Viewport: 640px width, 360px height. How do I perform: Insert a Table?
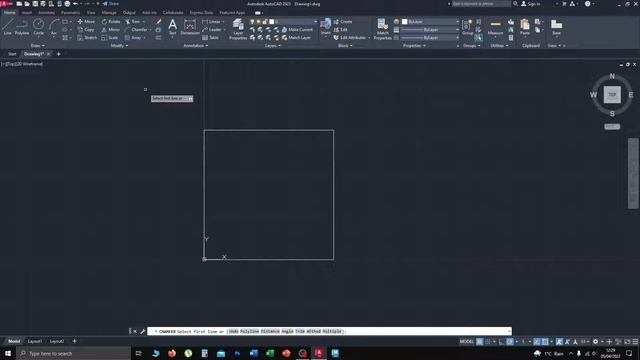tap(210, 38)
